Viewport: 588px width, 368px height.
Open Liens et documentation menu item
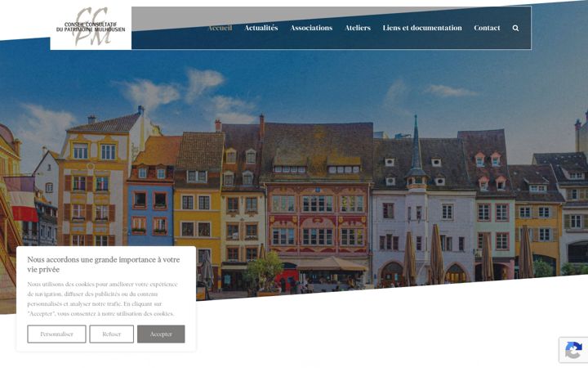click(x=422, y=28)
